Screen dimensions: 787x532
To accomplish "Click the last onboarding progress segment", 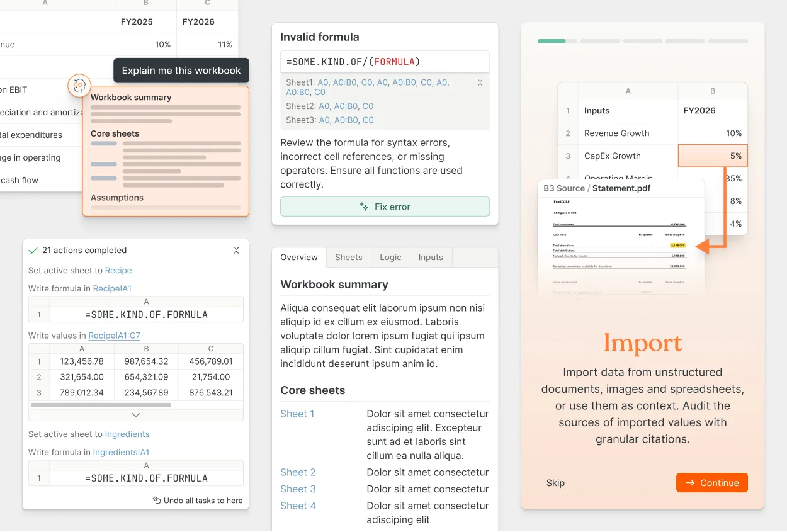I will click(728, 42).
